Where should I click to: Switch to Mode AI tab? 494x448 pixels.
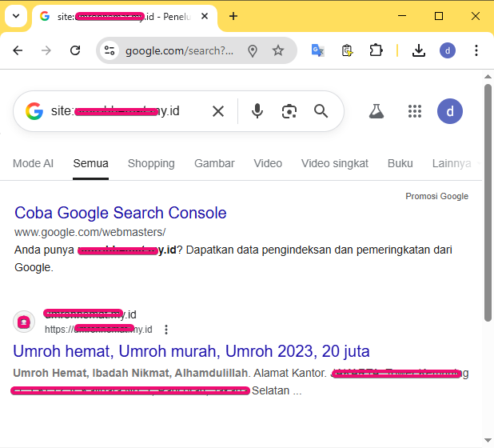pyautogui.click(x=33, y=163)
